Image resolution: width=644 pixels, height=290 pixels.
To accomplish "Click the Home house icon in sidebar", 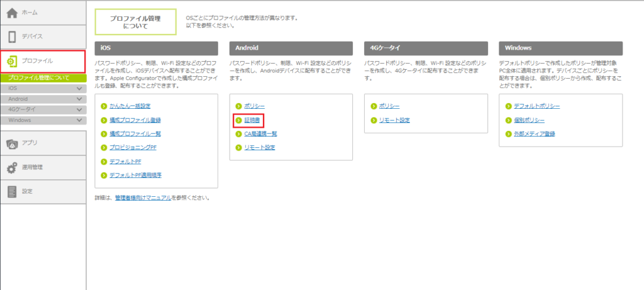I will (12, 13).
